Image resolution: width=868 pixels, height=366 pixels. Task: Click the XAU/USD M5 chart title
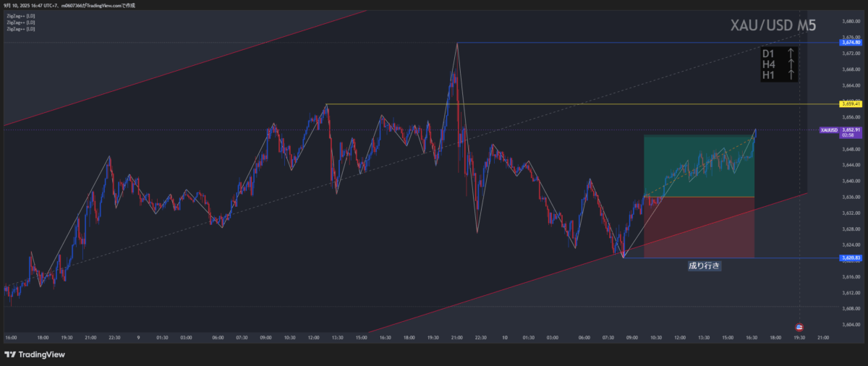[x=773, y=27]
